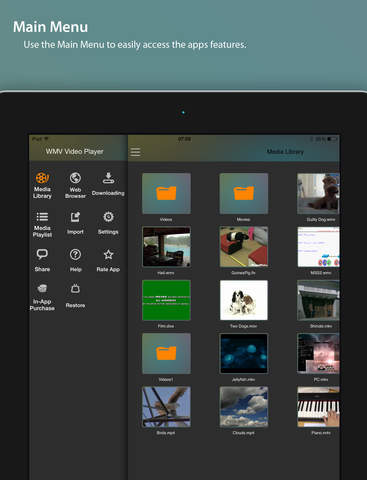Play the Birds.mp4 thumbnail
Screen dimensions: 367x480
(x=166, y=407)
